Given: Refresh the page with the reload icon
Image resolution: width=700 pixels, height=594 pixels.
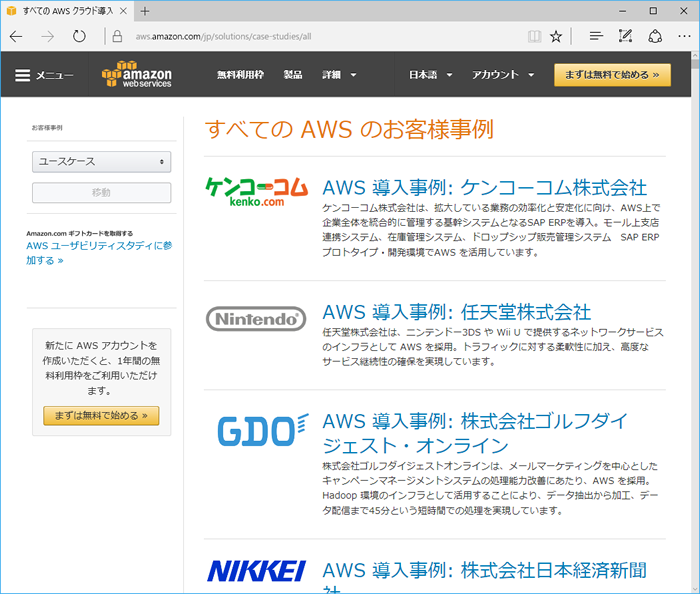Looking at the screenshot, I should pos(79,36).
